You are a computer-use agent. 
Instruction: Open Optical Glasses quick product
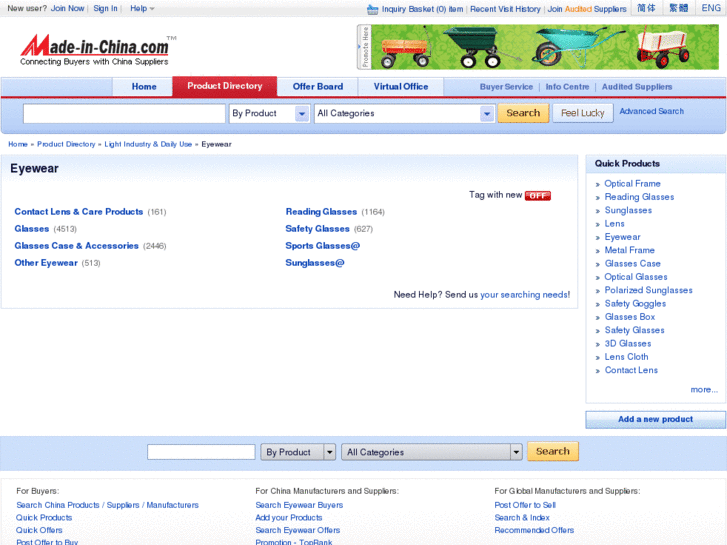click(636, 277)
